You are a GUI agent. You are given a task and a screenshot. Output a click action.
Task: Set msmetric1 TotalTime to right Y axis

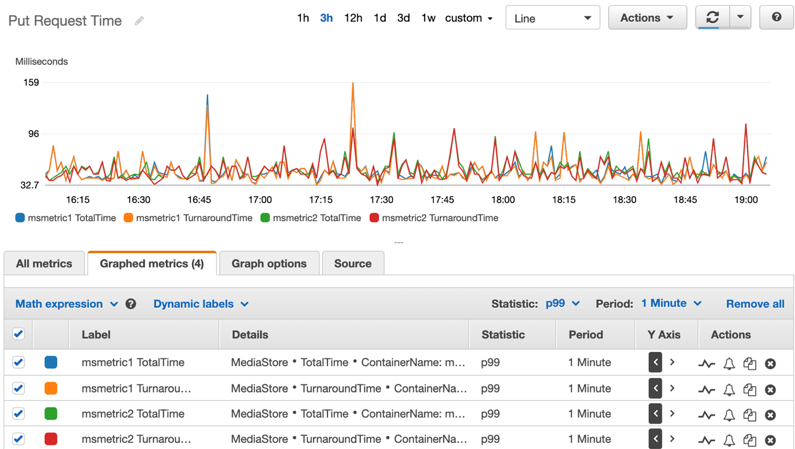(x=672, y=362)
